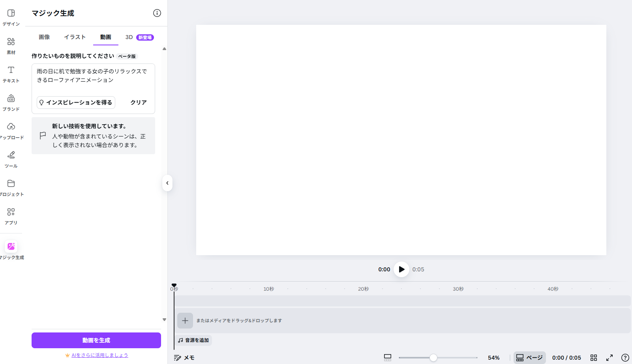The image size is (632, 364).
Task: Click the info icon beside マジック生成
Action: coord(157,13)
